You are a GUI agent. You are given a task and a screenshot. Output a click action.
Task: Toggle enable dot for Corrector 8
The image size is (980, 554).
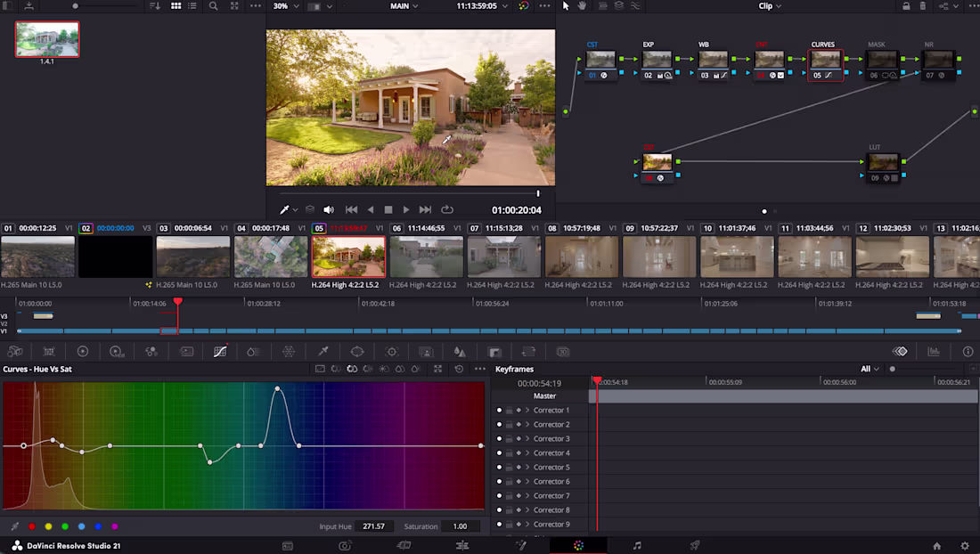pyautogui.click(x=499, y=510)
